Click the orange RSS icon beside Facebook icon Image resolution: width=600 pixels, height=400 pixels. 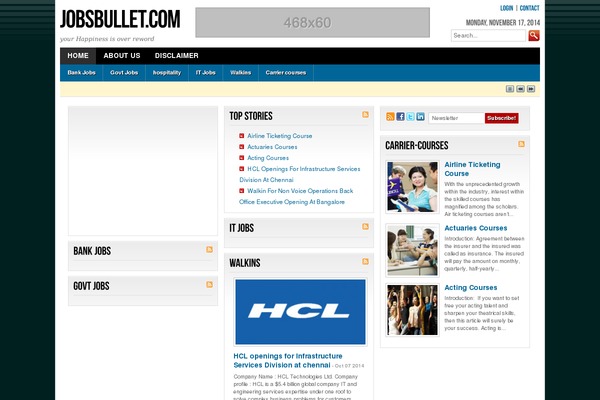point(390,117)
